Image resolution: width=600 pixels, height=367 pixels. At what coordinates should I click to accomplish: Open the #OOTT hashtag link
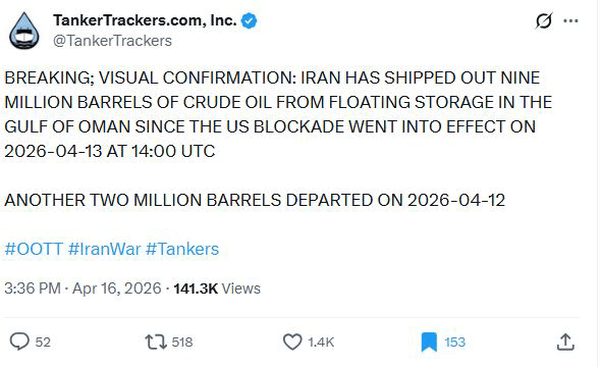coord(34,249)
